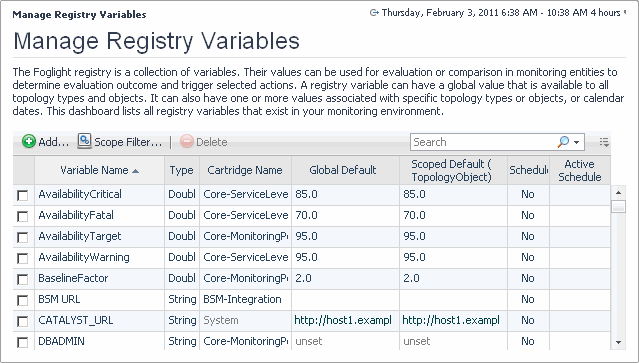
Task: Click the vertical scrollbar thumb
Action: [x=618, y=206]
